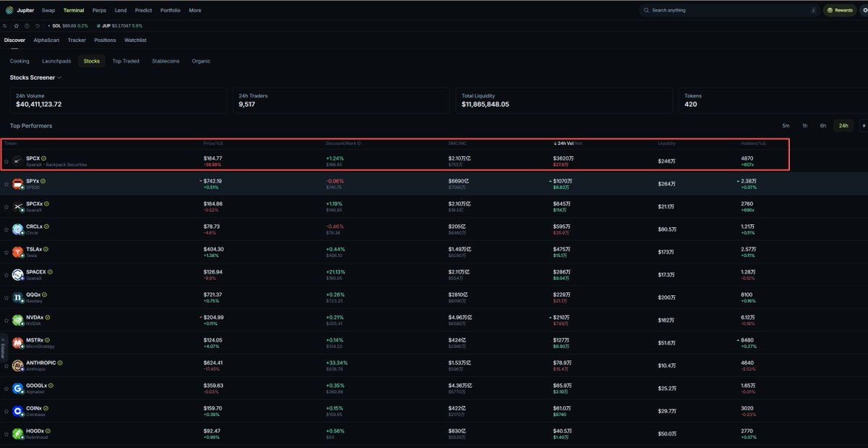The image size is (868, 448).
Task: Click the SOL price ticker
Action: (69, 25)
